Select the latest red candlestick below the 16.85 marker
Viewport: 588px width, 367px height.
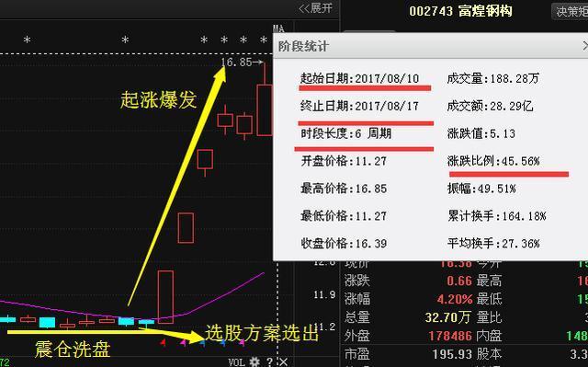(265, 110)
